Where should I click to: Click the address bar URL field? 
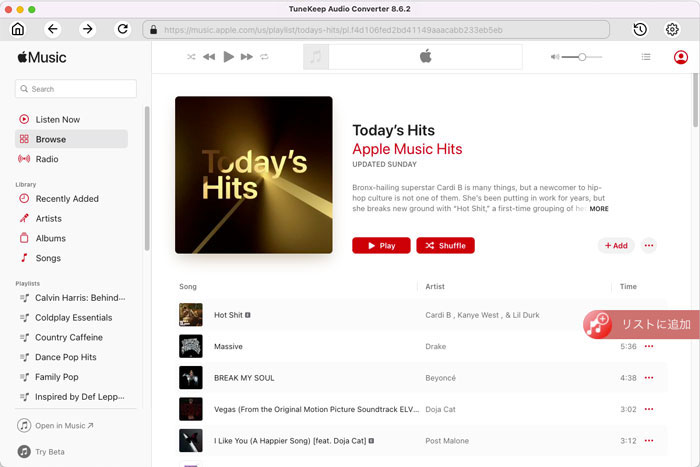(x=376, y=30)
